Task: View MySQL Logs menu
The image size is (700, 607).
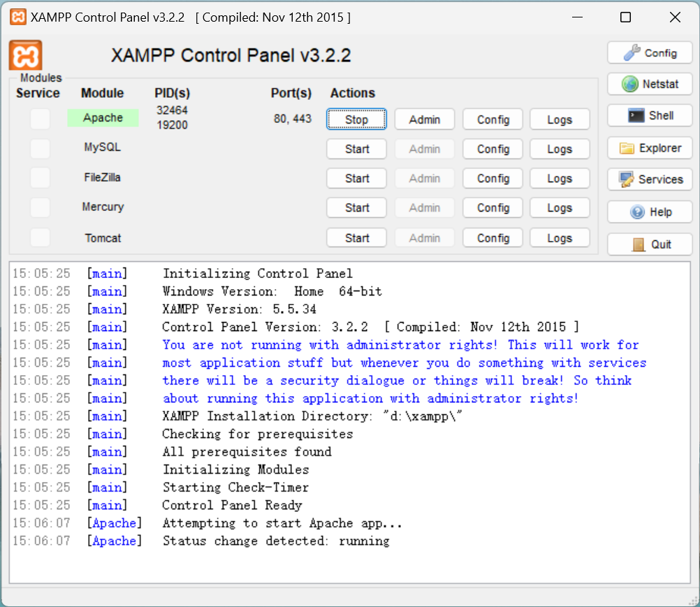Action: (x=560, y=149)
